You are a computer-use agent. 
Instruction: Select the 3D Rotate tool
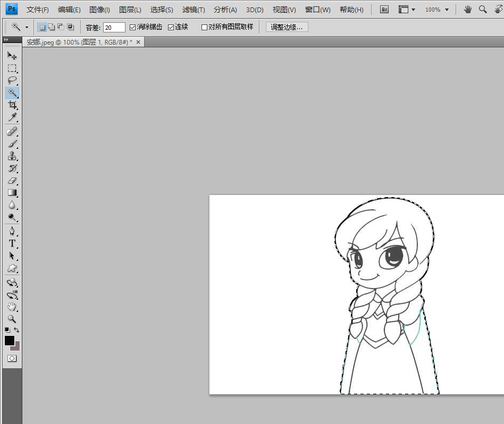[x=12, y=282]
